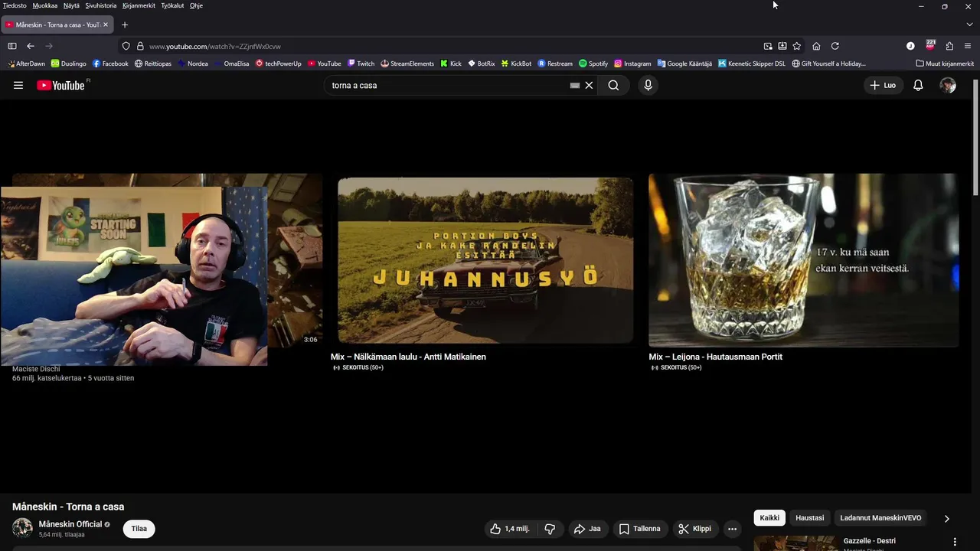This screenshot has height=551, width=980.
Task: Open the Twitch bookmark
Action: 361,64
